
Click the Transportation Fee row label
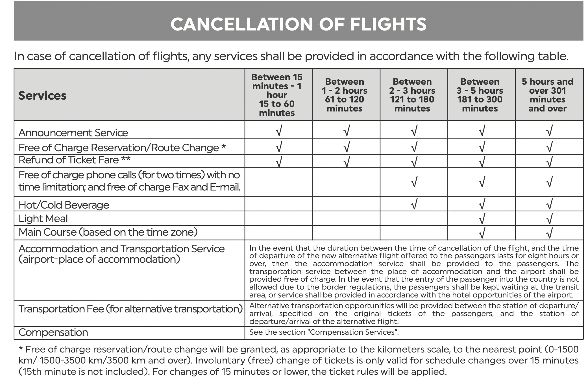(130, 309)
